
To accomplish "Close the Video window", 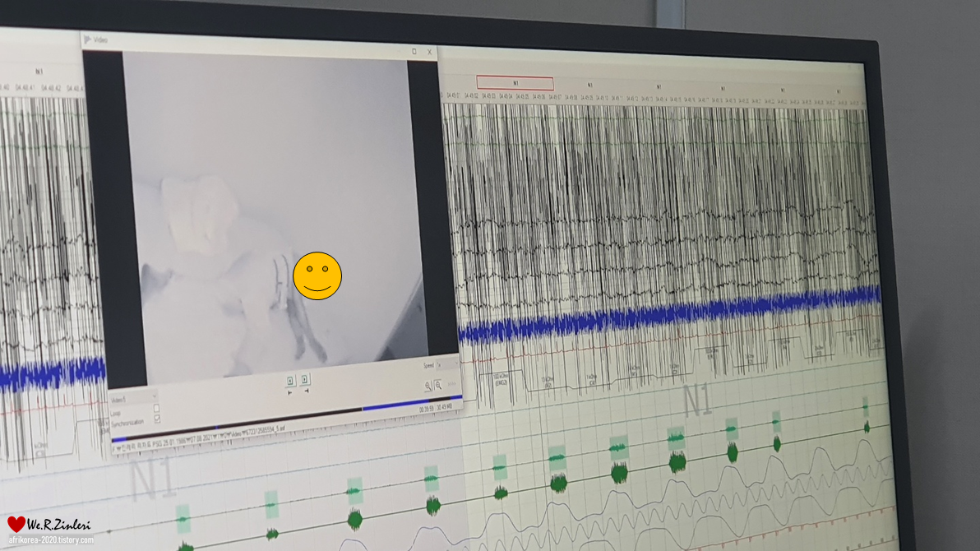I will click(x=429, y=52).
